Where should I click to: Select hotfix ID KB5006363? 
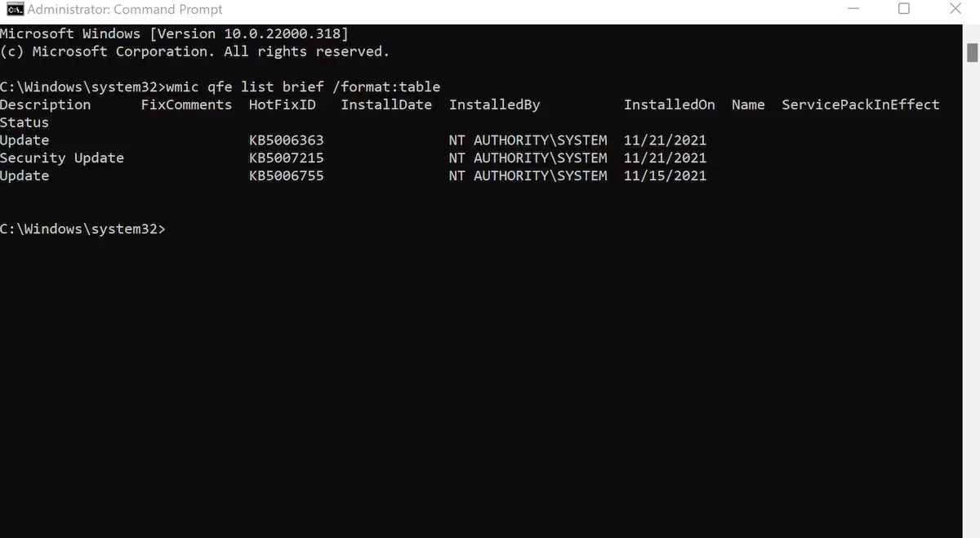click(x=287, y=140)
